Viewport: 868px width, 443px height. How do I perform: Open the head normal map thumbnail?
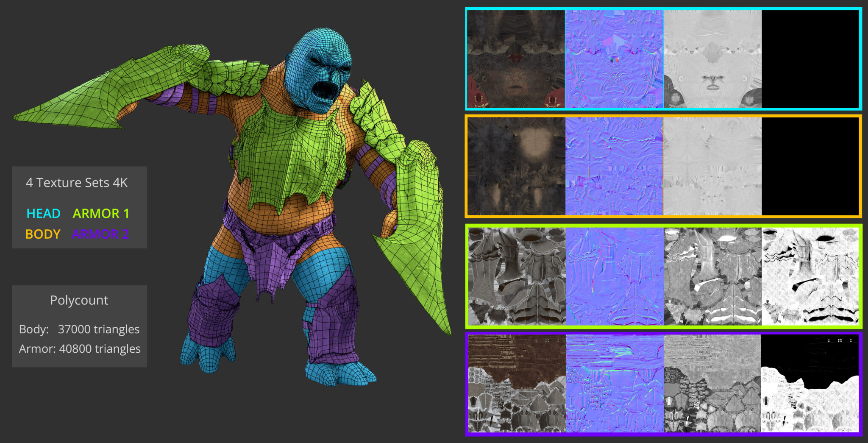click(x=614, y=59)
